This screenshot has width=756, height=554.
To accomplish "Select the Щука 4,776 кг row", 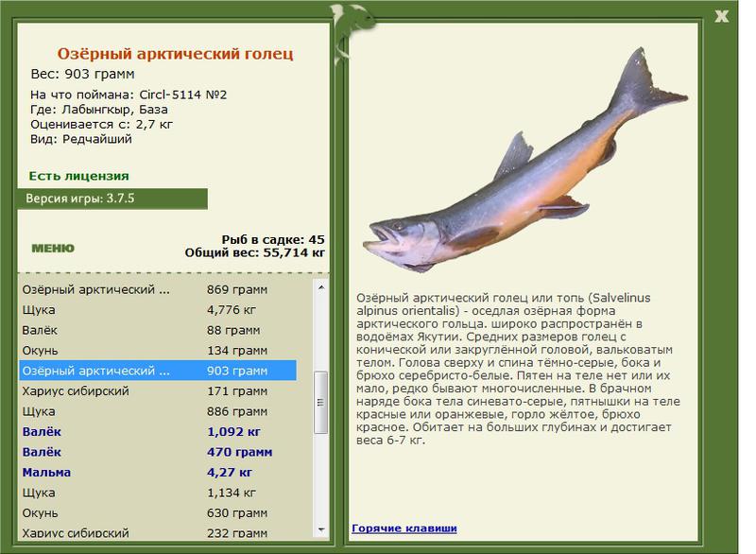I will pos(158,309).
